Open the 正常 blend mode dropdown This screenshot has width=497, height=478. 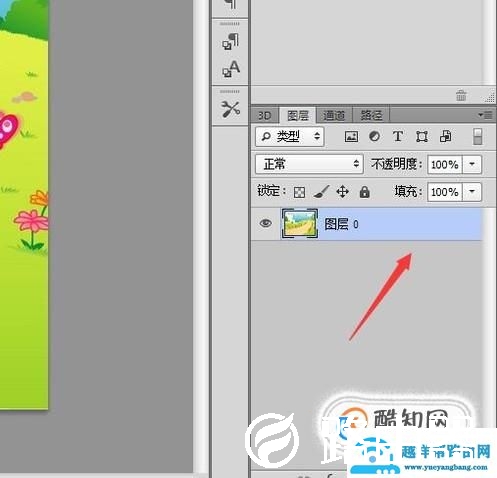309,164
